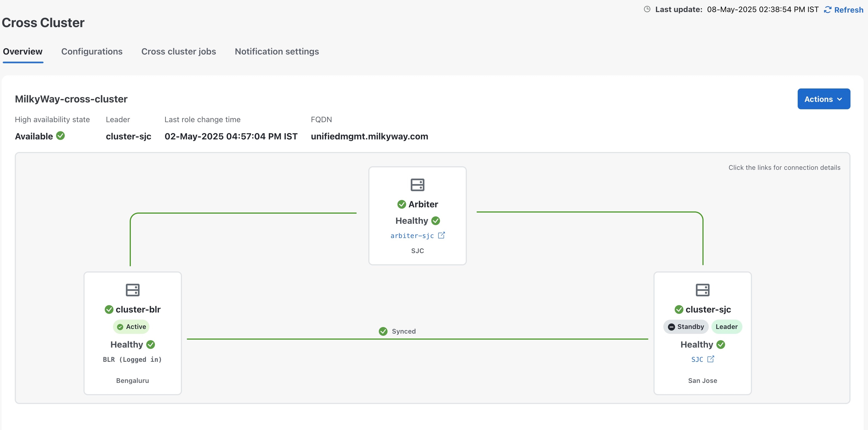Click 'Available' high availability state
The width and height of the screenshot is (868, 430).
[x=34, y=136]
